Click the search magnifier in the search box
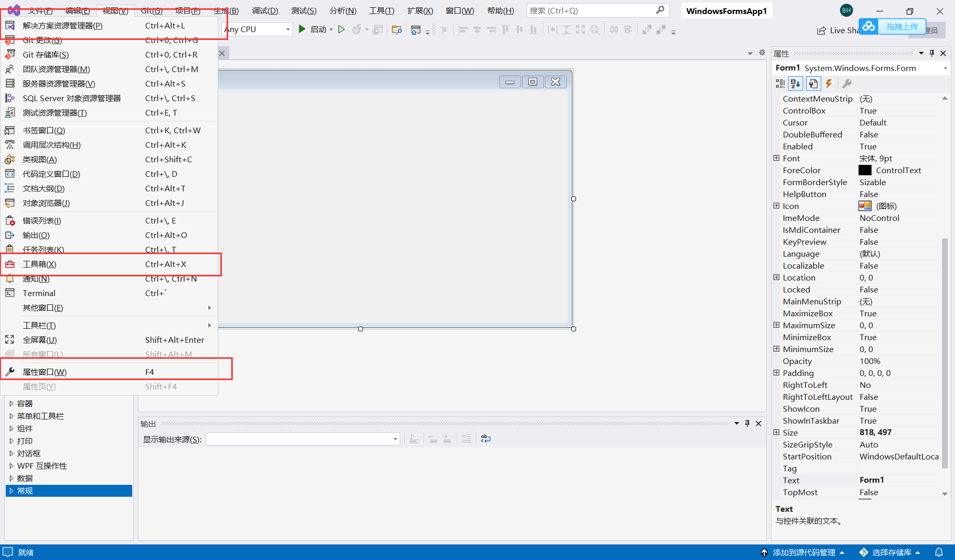This screenshot has height=560, width=955. [660, 10]
